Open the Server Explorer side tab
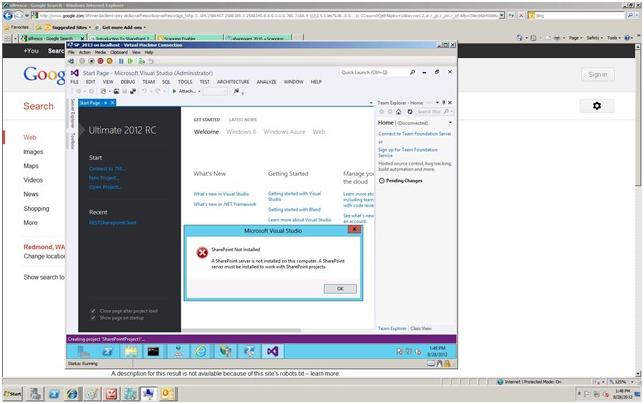The height and width of the screenshot is (404, 644). (72, 113)
